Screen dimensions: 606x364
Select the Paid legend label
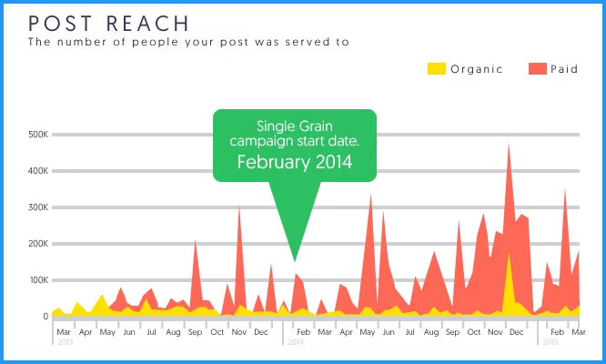[564, 69]
